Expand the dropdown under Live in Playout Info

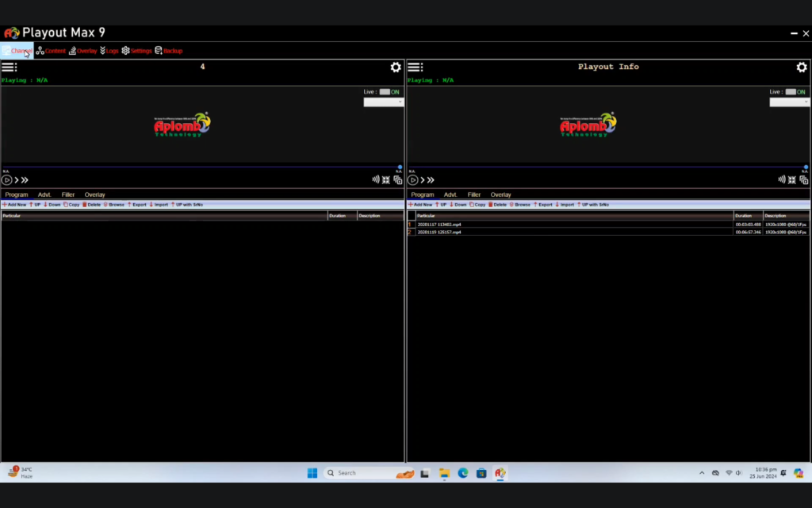[x=790, y=102]
